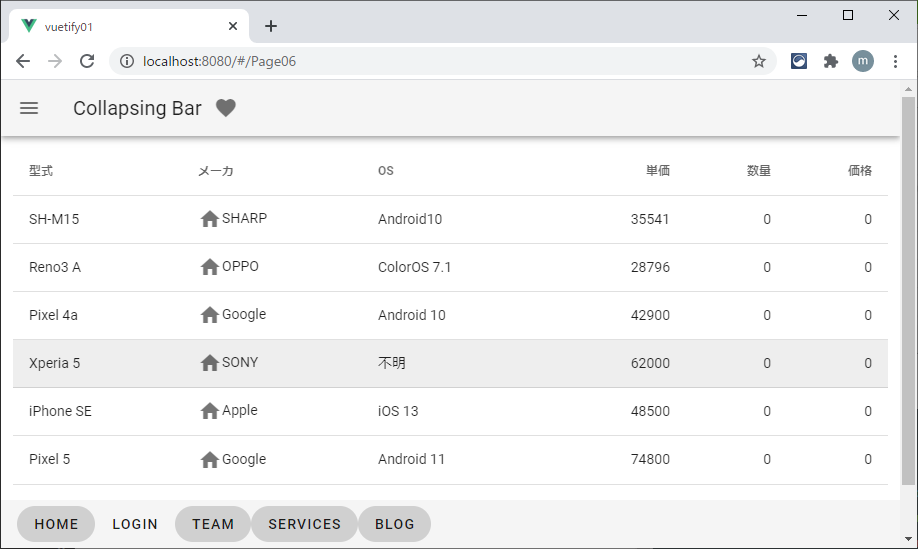Click the price value 74800

(x=650, y=459)
